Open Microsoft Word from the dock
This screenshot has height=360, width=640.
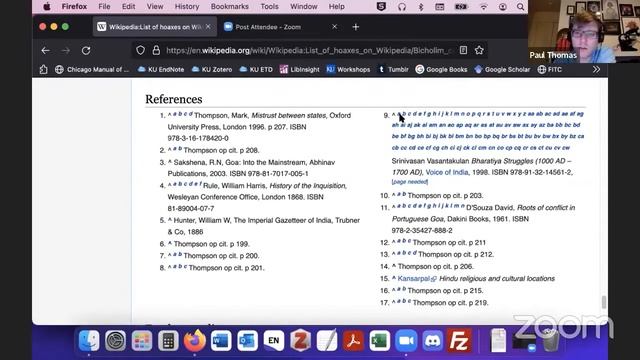pyautogui.click(x=221, y=340)
